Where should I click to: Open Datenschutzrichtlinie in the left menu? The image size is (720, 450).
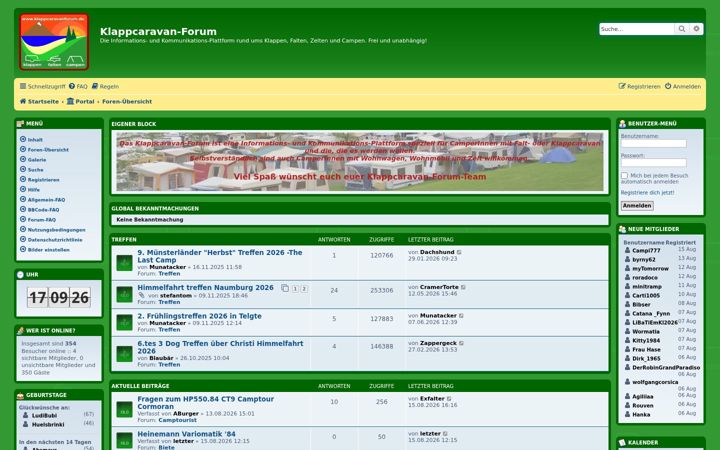(55, 240)
